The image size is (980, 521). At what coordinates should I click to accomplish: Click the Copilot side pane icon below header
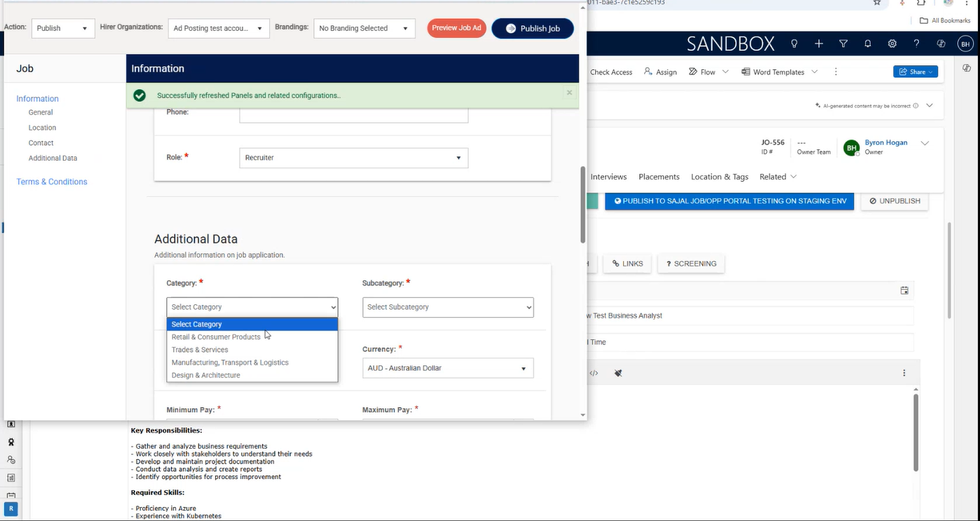[x=967, y=68]
